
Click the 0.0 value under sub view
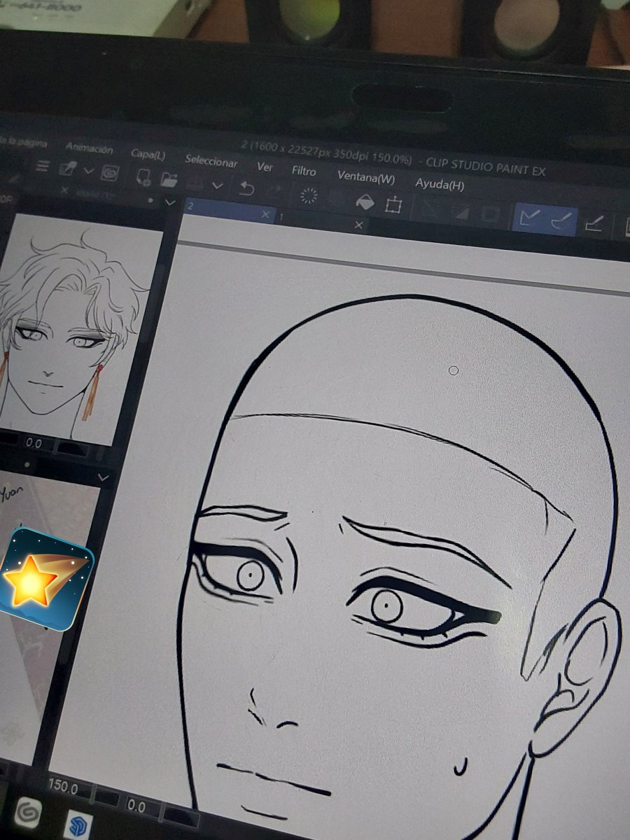click(33, 443)
